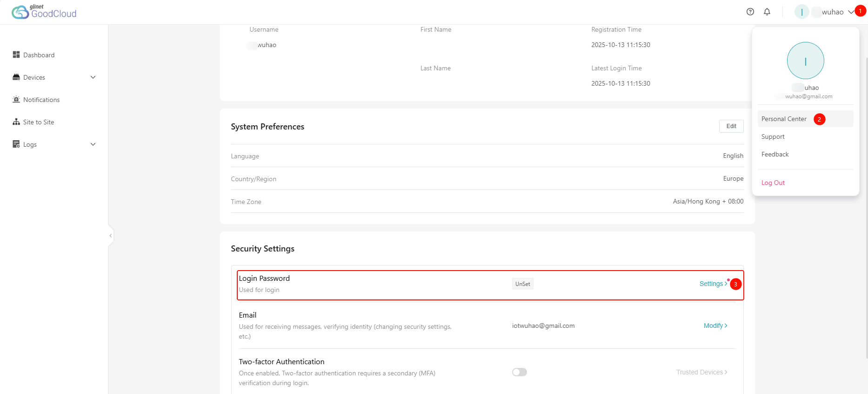Enable the Two-factor Authentication switch
Image resolution: width=868 pixels, height=394 pixels.
pyautogui.click(x=519, y=372)
